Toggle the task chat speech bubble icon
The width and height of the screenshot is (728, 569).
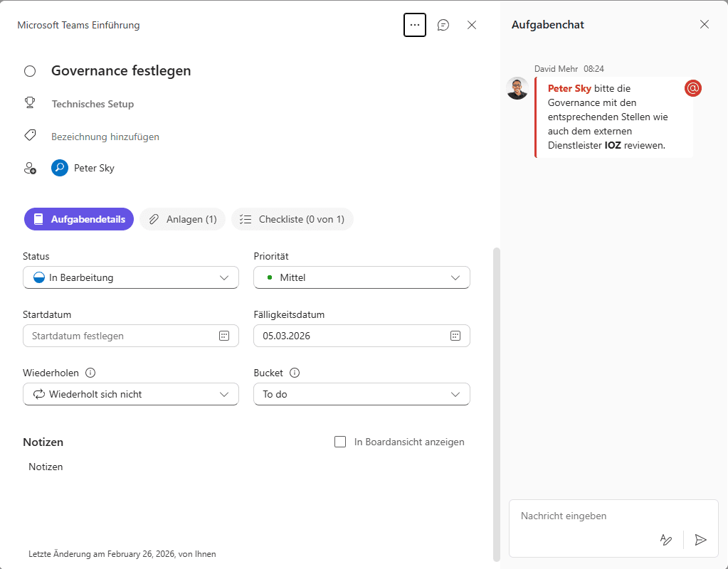click(443, 25)
